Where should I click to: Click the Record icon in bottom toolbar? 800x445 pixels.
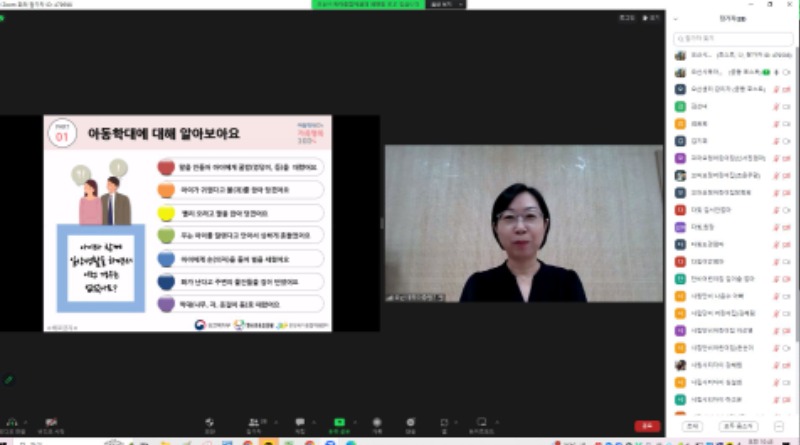coord(377,422)
